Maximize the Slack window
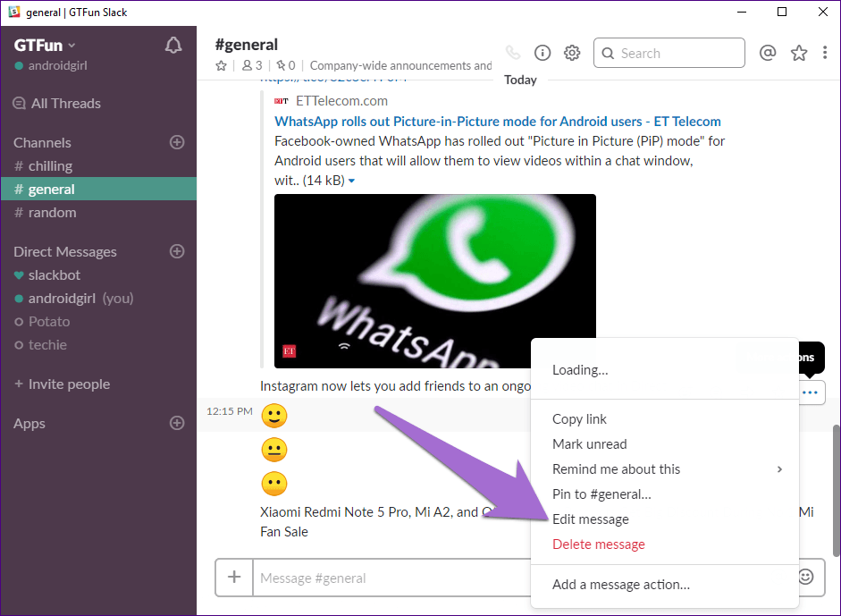The image size is (841, 616). [x=782, y=12]
